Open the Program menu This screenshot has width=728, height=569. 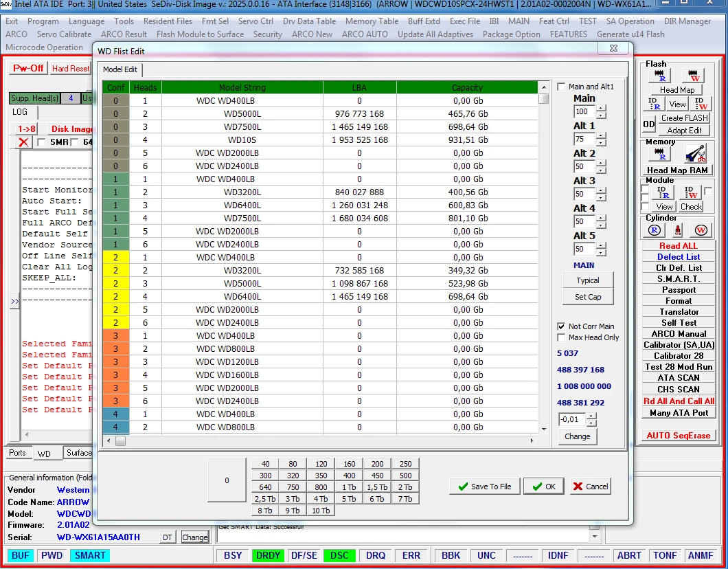pos(43,21)
